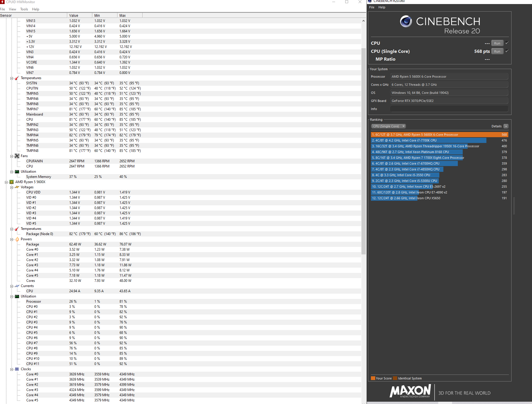Image resolution: width=532 pixels, height=404 pixels.
Task: Select the Core #3 clock row
Action: 181,390
